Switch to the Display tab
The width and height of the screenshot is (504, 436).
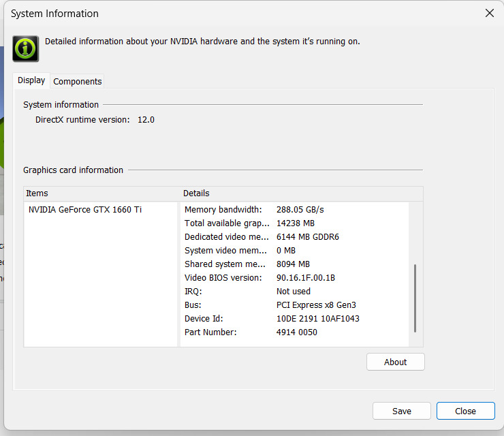(x=31, y=80)
